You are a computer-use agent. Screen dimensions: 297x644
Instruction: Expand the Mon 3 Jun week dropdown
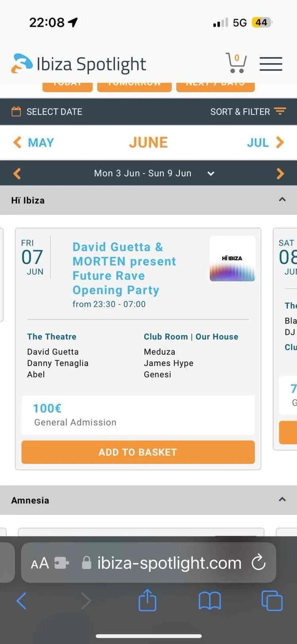(211, 174)
